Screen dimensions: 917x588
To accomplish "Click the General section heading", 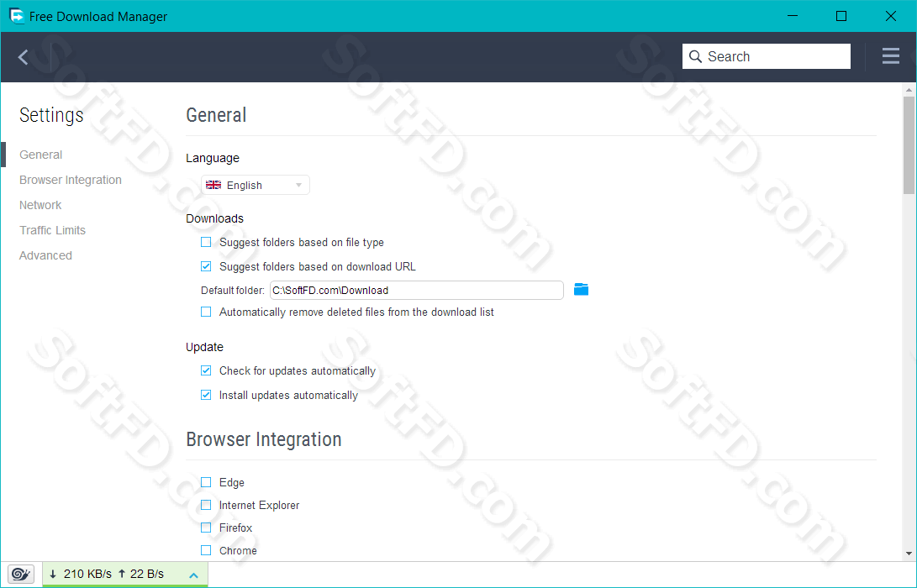I will tap(216, 115).
